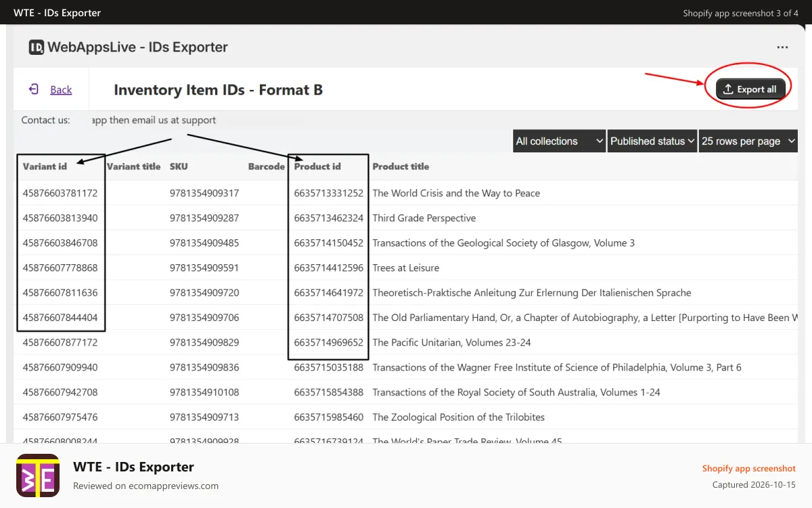The width and height of the screenshot is (812, 508).
Task: Click the Variant title column header
Action: tap(133, 166)
